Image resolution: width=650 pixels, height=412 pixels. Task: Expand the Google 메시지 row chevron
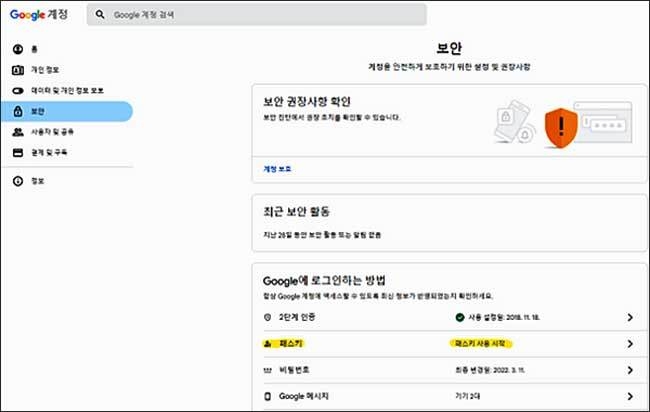click(630, 396)
